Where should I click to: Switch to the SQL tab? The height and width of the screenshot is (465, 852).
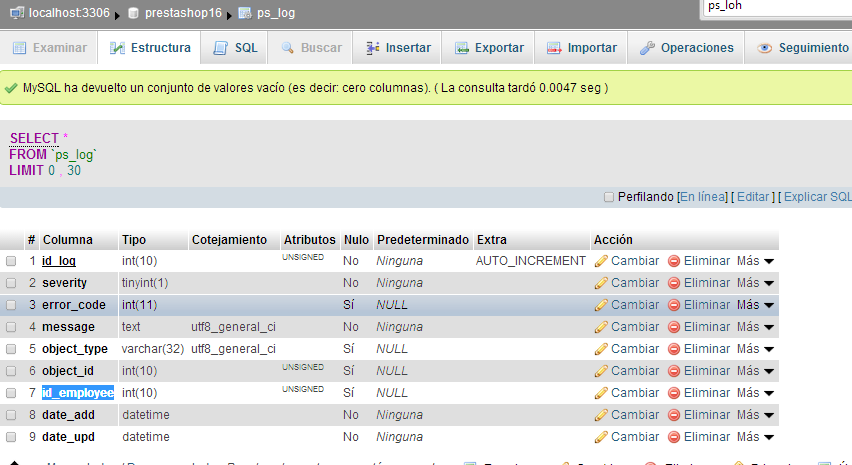pos(235,48)
